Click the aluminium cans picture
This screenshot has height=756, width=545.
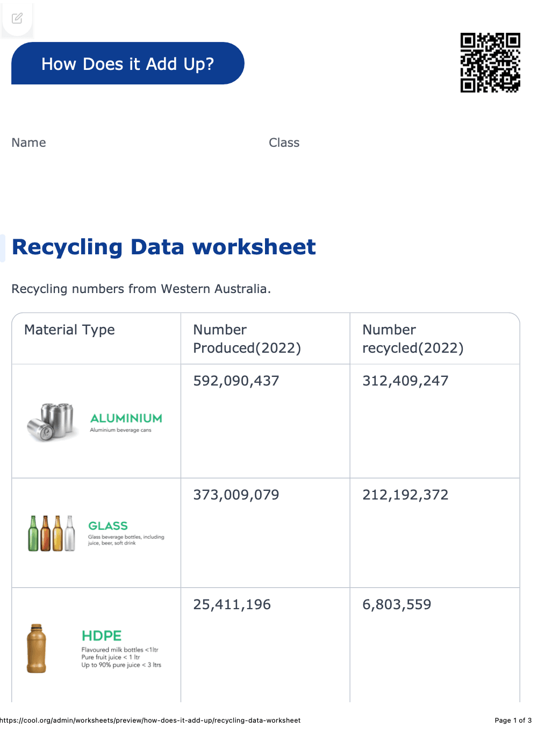pos(51,422)
